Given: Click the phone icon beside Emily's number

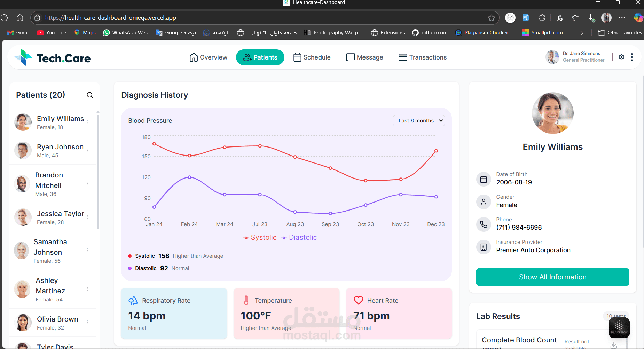Looking at the screenshot, I should pos(484,224).
